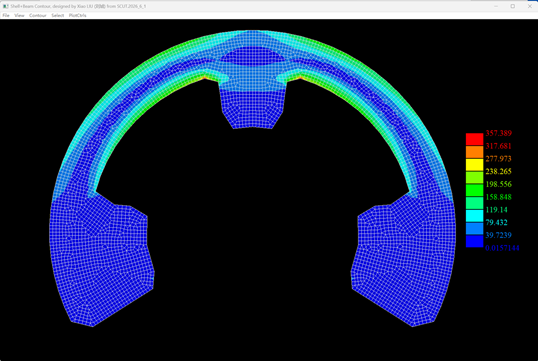The height and width of the screenshot is (361, 538).
Task: Click the minimum legend value 0.0157144
Action: (x=502, y=248)
